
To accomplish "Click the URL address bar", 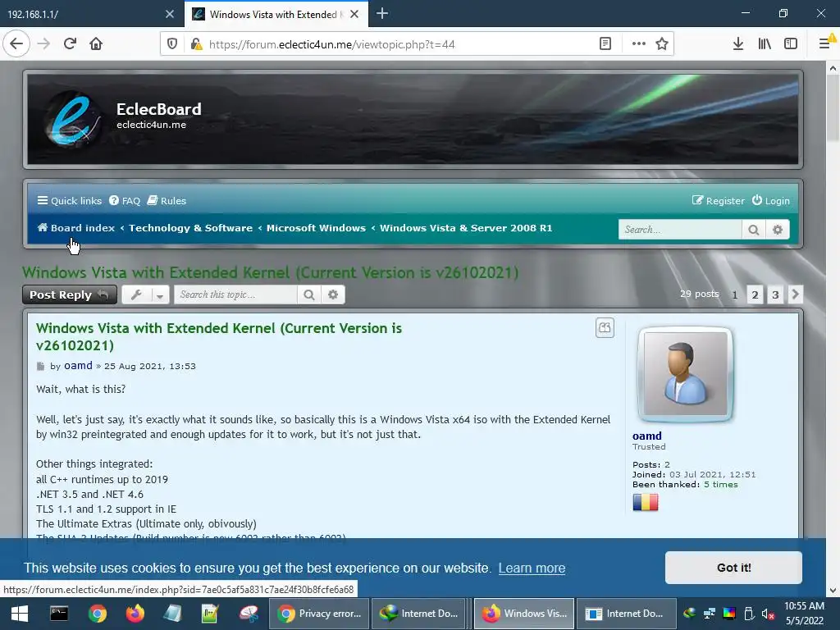I will point(396,44).
